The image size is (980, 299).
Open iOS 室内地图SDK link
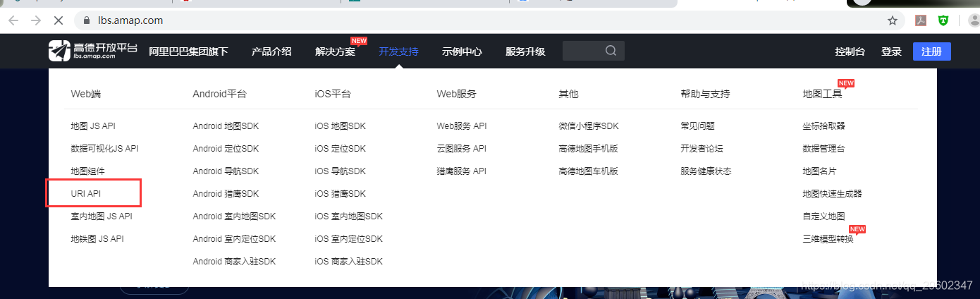point(349,216)
